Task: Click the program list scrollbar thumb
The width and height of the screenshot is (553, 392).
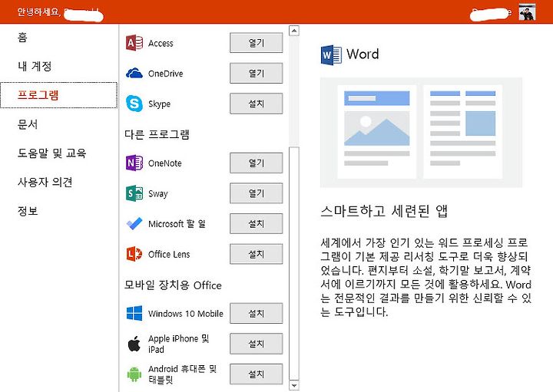Action: click(x=293, y=263)
